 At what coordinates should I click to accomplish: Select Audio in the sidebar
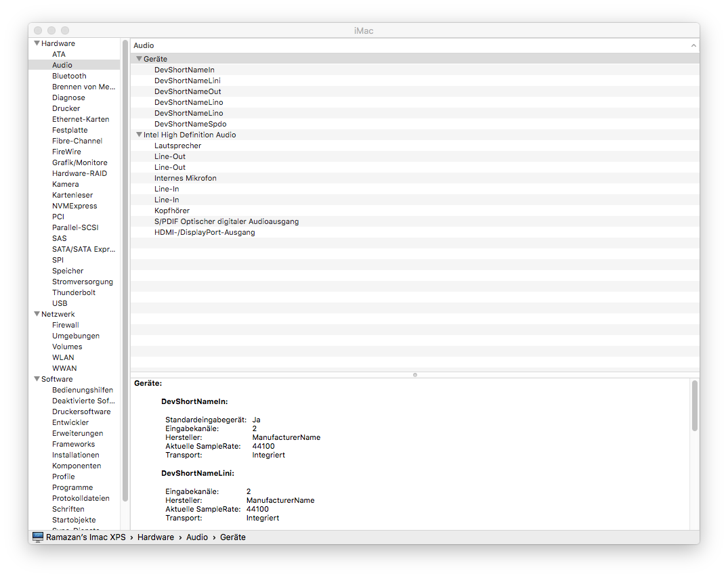pyautogui.click(x=62, y=65)
